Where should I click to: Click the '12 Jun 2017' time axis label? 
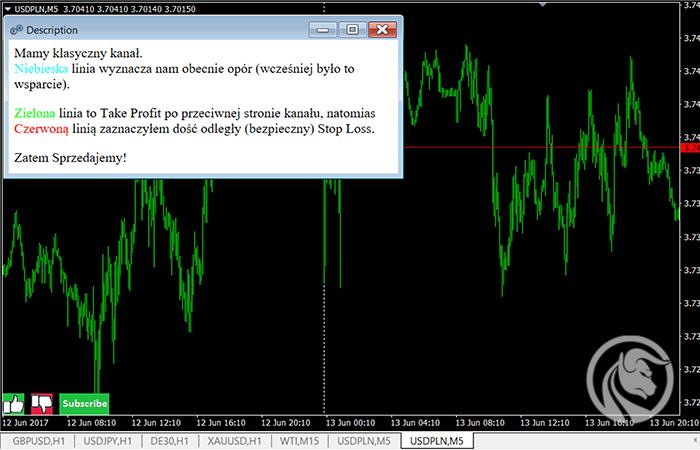click(x=25, y=422)
